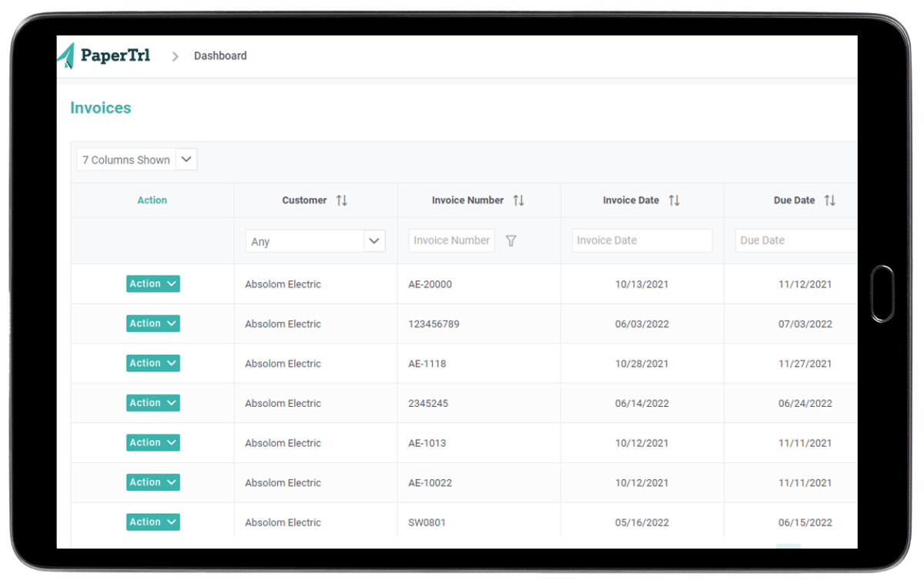Screen dimensions: 924x584
Task: Open the Any customer filter dropdown
Action: [x=315, y=240]
